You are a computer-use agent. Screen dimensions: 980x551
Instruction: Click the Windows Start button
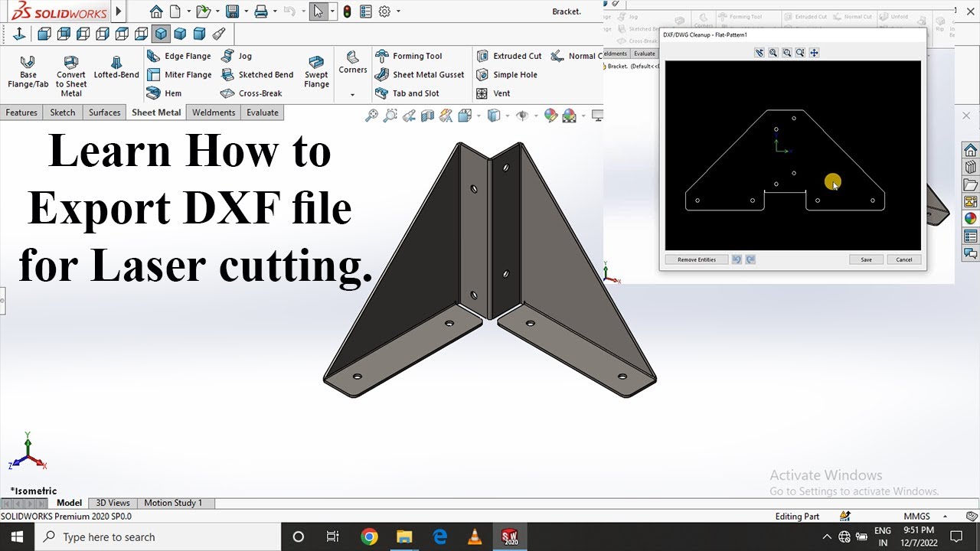[17, 536]
